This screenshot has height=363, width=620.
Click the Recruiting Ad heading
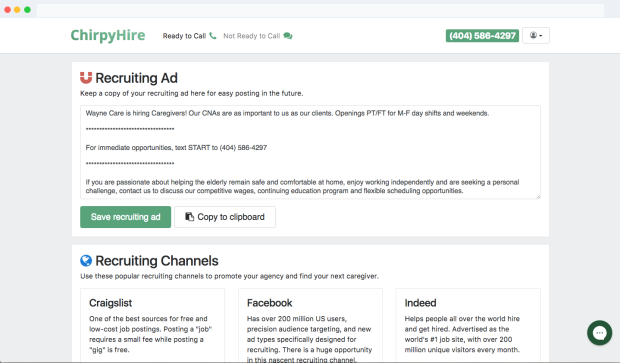point(136,78)
